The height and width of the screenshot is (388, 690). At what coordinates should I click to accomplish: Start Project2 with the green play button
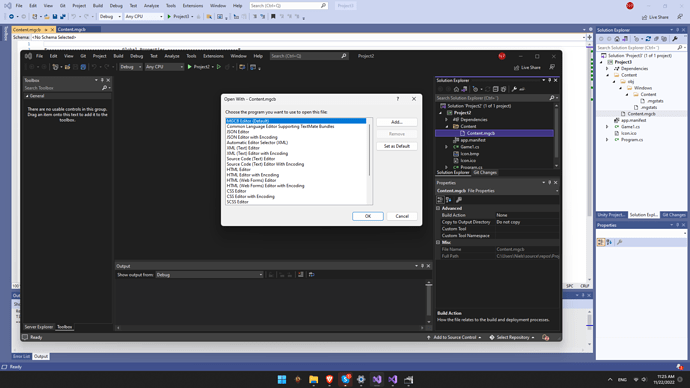click(190, 67)
